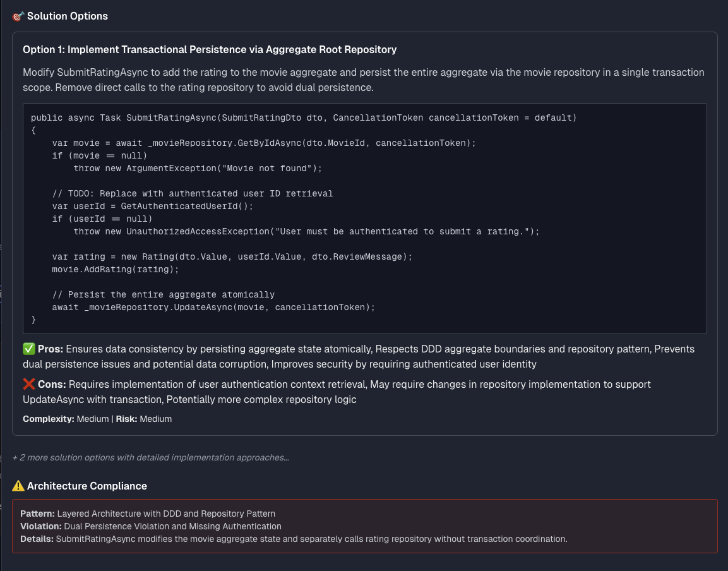Click the movie.AddRating(rating) code line

pyautogui.click(x=115, y=270)
